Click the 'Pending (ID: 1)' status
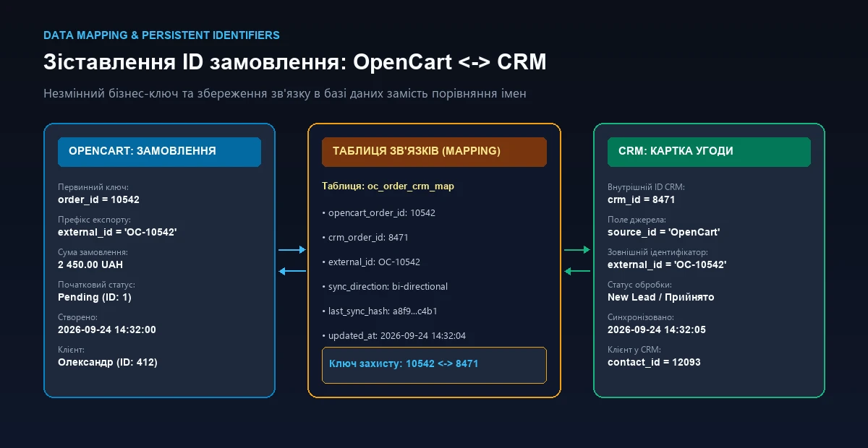This screenshot has height=448, width=868. pyautogui.click(x=95, y=297)
